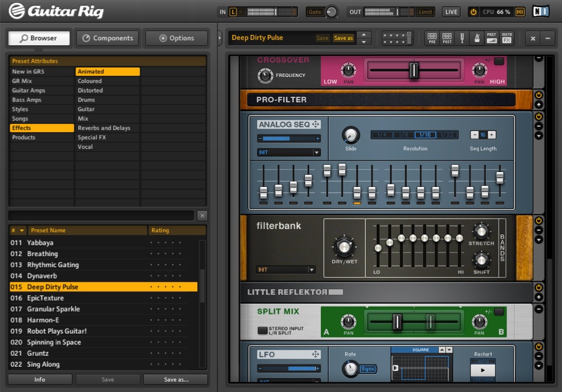This screenshot has height=392, width=562.
Task: Click the NI logo icon
Action: coord(541,11)
